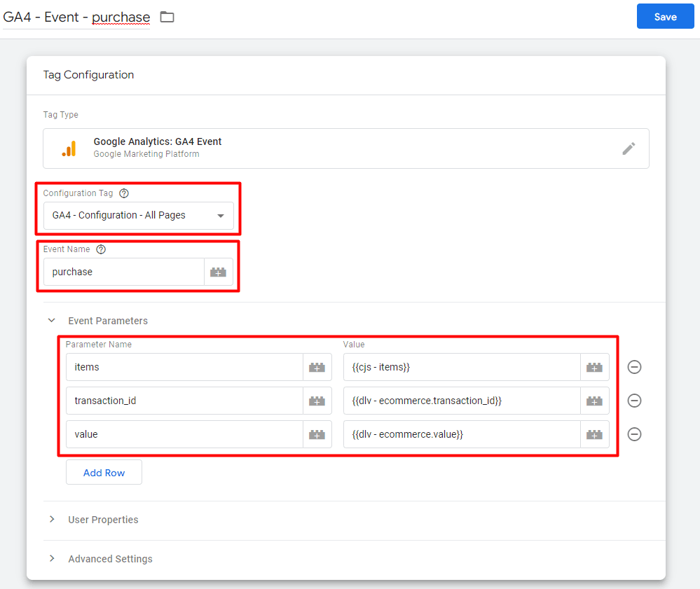Viewport: 700px width, 589px height.
Task: Click the Event Name purchase input field
Action: pos(123,272)
